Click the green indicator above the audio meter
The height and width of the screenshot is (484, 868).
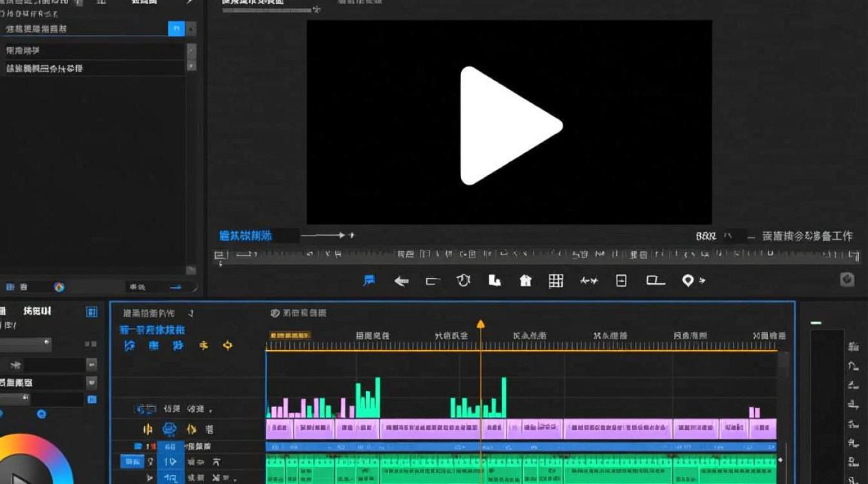[816, 323]
